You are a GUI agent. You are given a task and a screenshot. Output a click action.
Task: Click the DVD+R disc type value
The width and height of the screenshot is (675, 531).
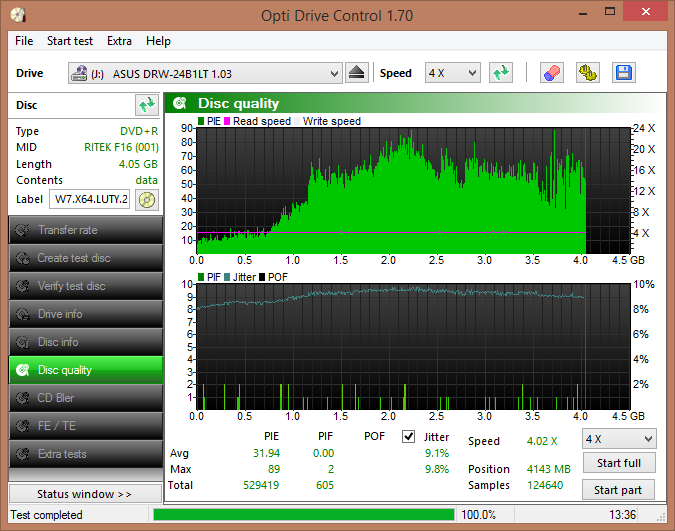[x=139, y=131]
